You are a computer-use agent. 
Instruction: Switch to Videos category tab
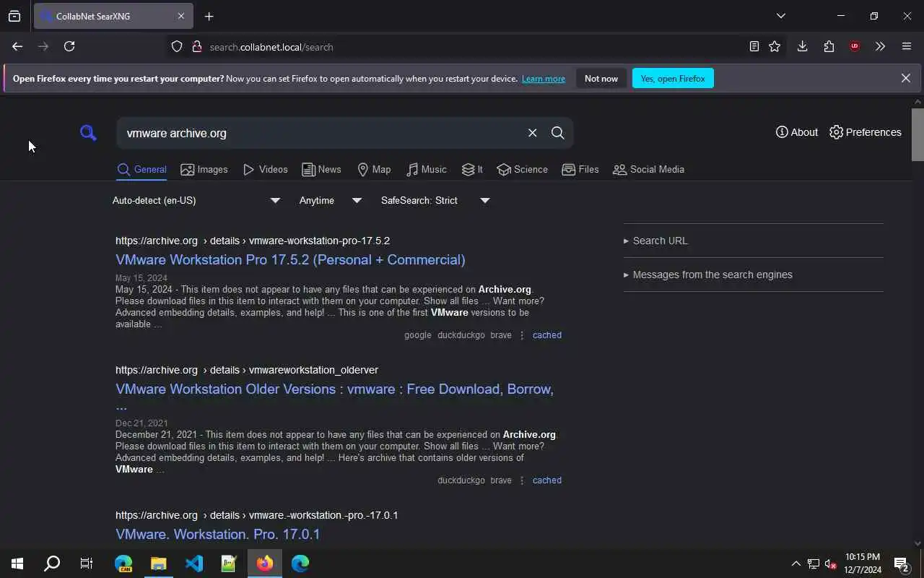(265, 169)
